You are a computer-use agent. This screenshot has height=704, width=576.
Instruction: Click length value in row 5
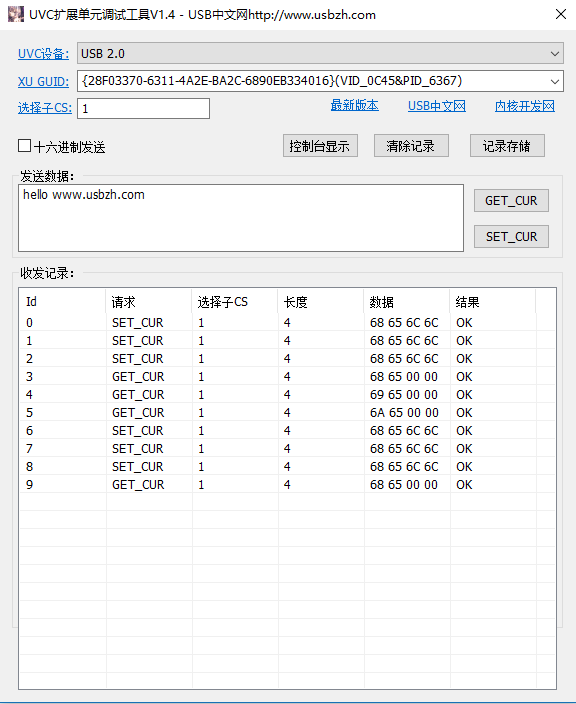[x=287, y=413]
